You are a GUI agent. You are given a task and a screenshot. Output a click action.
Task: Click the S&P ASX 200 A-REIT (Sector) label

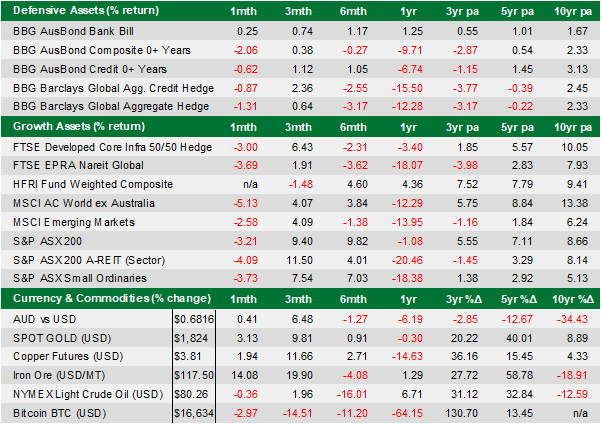click(81, 261)
